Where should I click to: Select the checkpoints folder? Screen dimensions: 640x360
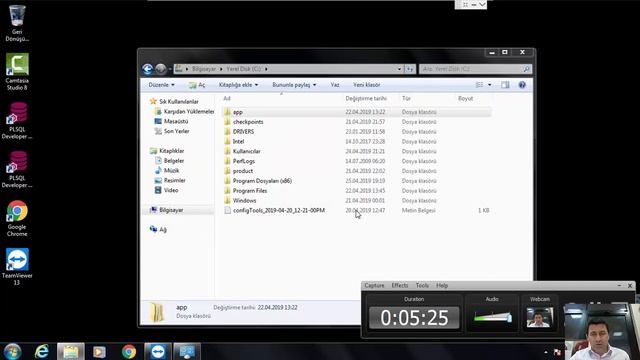pos(248,122)
